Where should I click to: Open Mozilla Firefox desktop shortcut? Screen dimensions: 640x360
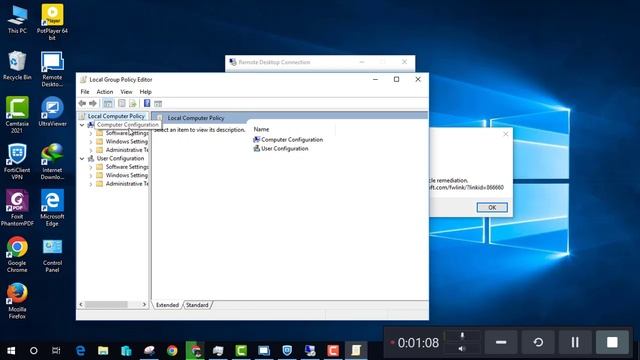click(17, 301)
